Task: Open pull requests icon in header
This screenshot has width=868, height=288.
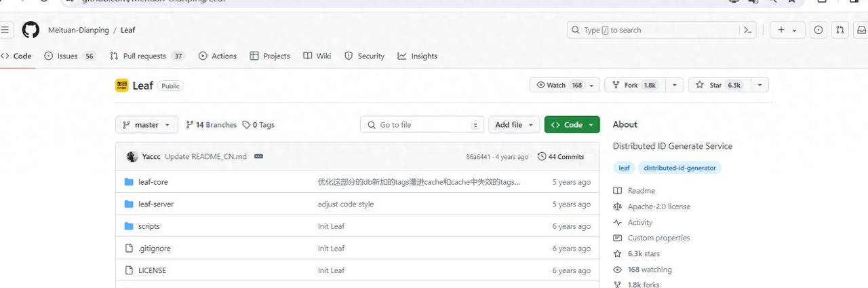Action: [840, 30]
